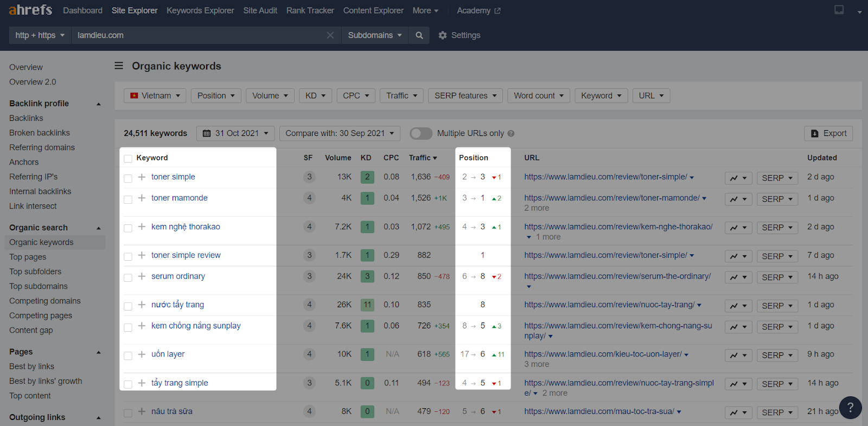
Task: Open the 31 Oct 2021 date dropdown
Action: (x=235, y=133)
